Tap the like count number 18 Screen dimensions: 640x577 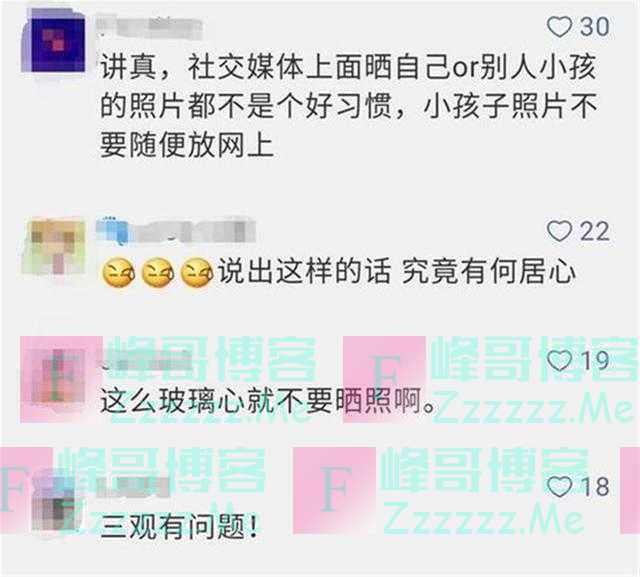595,487
